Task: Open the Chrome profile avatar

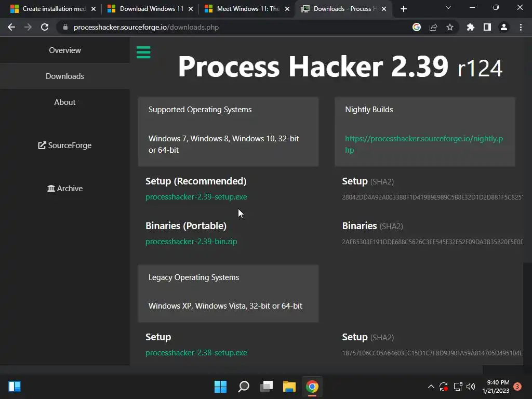Action: tap(504, 27)
